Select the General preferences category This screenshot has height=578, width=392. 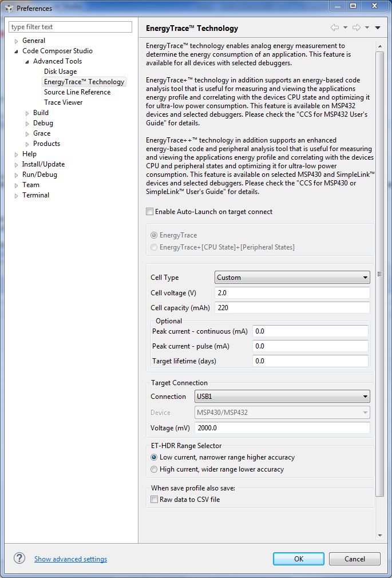34,41
